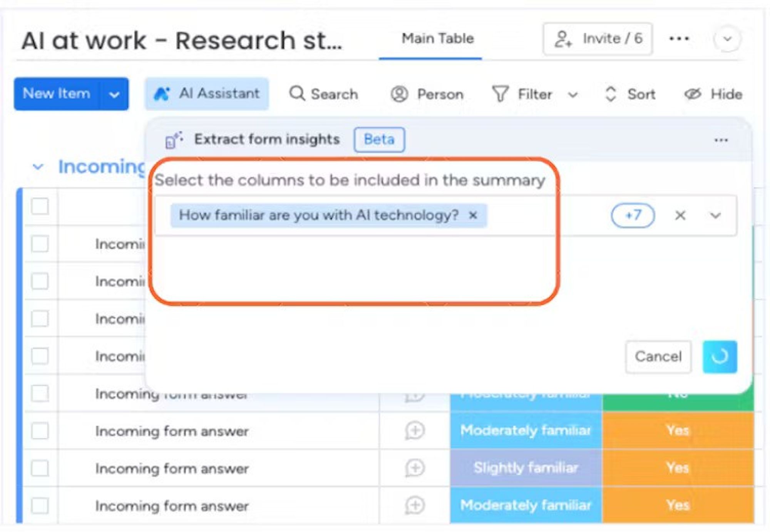
Task: Click the Person avatar icon
Action: (399, 94)
